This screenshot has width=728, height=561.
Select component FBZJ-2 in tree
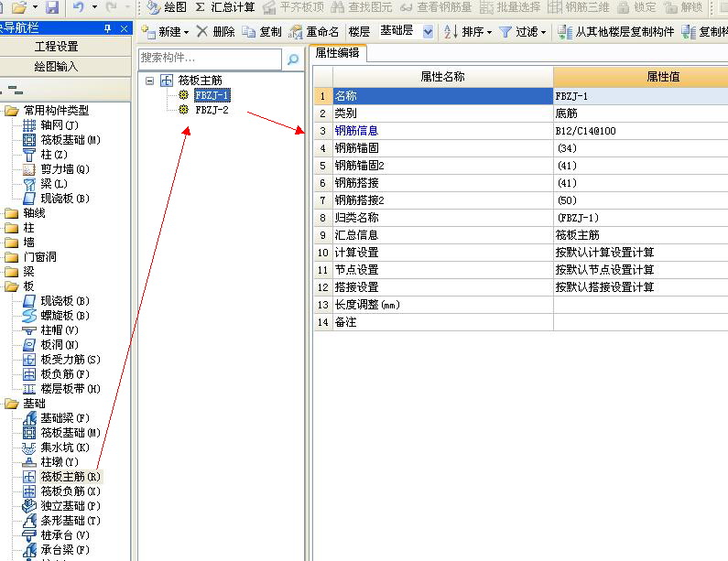coord(212,110)
